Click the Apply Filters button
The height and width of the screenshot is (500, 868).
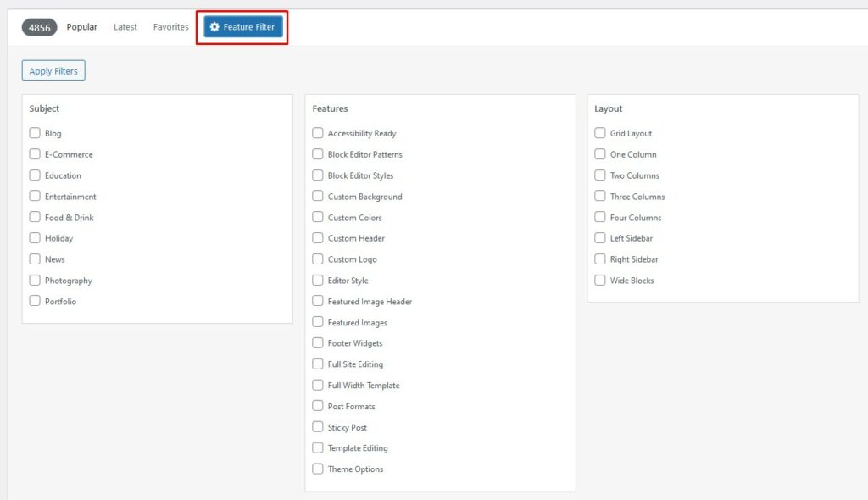pos(53,70)
